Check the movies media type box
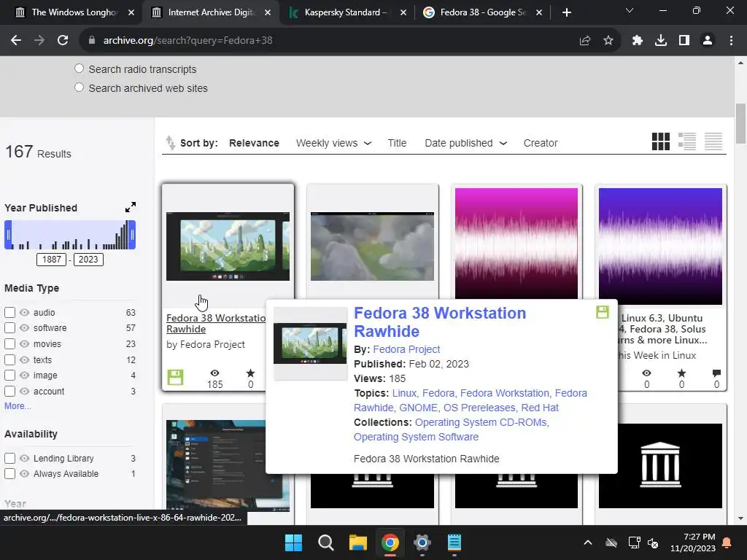This screenshot has width=747, height=560. pos(9,344)
